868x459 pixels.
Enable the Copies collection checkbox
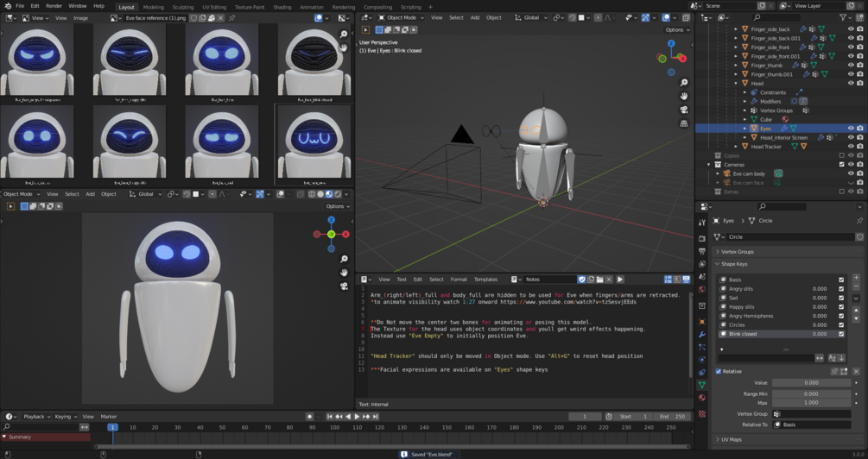842,156
